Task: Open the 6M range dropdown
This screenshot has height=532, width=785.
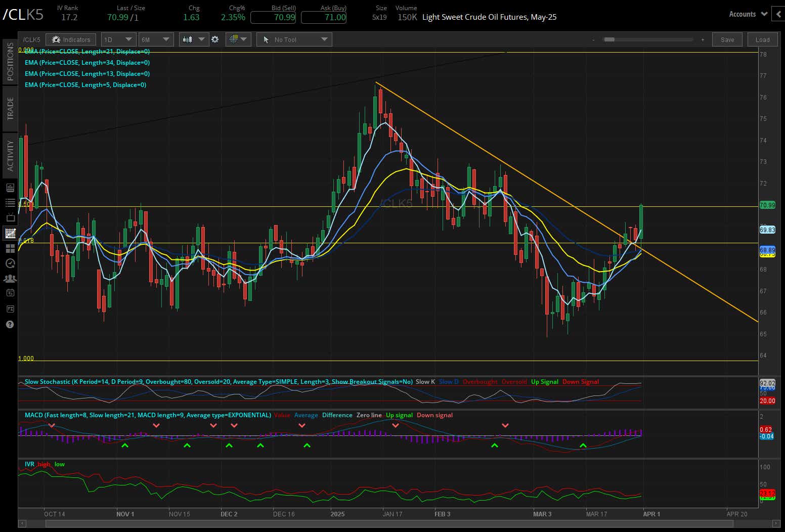Action: pyautogui.click(x=156, y=39)
